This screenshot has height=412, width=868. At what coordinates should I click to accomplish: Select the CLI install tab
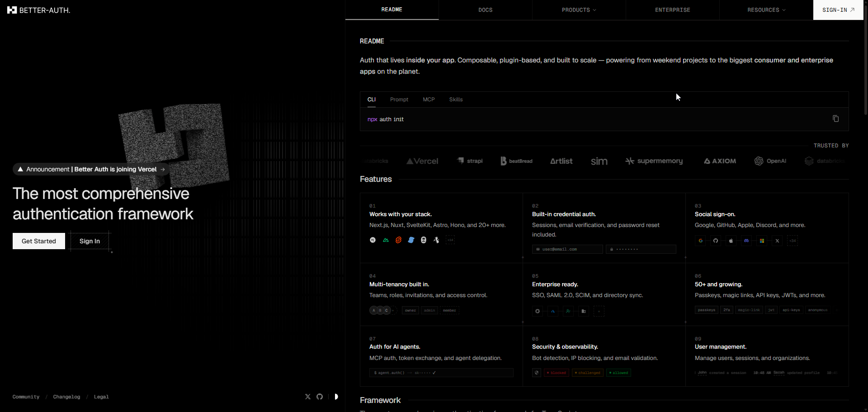pyautogui.click(x=372, y=99)
